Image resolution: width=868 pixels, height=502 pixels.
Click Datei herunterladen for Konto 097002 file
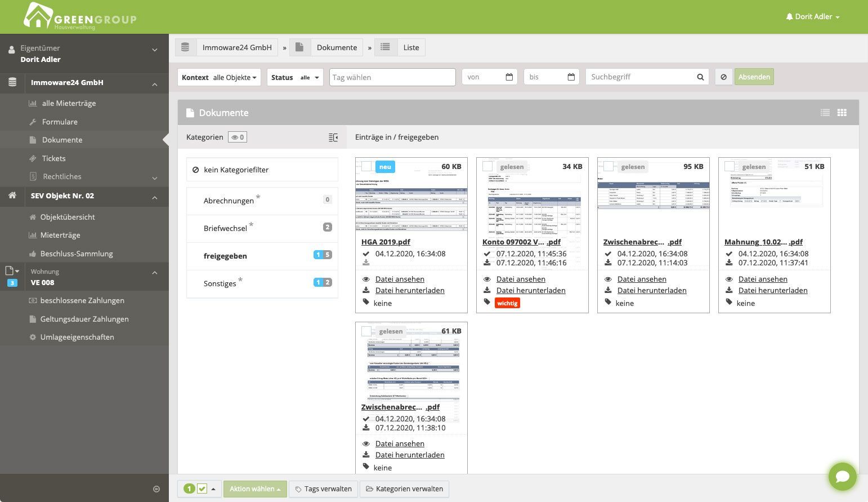[x=531, y=291]
